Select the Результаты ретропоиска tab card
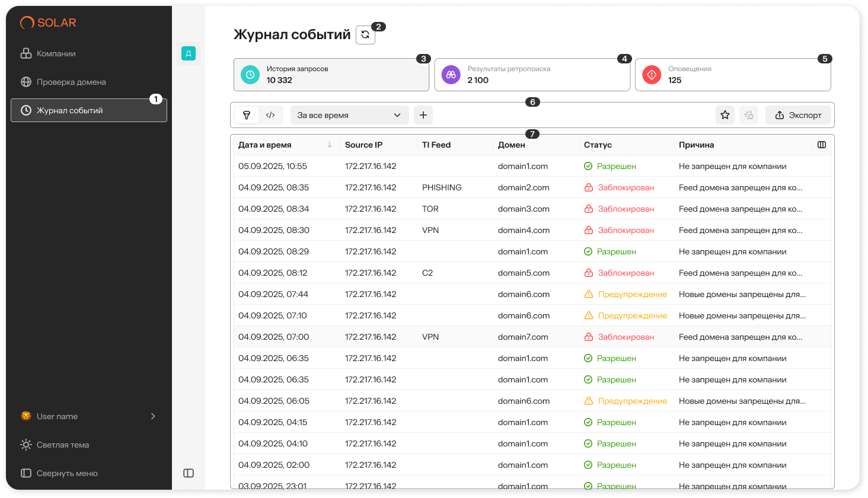The height and width of the screenshot is (498, 868). [x=532, y=75]
